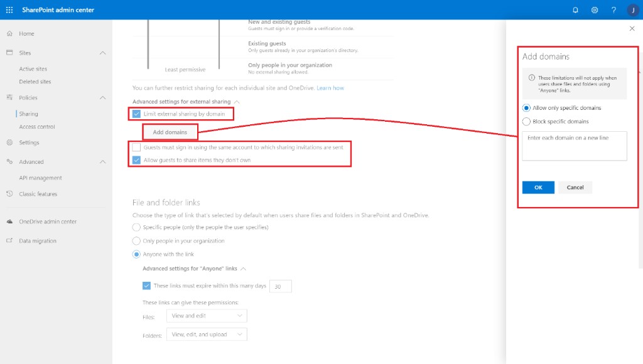
Task: Click the Classic features icon
Action: click(9, 194)
